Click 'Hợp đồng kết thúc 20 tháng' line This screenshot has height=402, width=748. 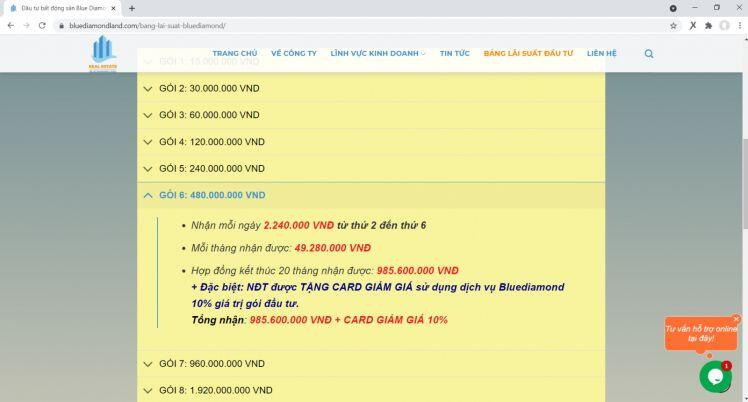point(324,271)
